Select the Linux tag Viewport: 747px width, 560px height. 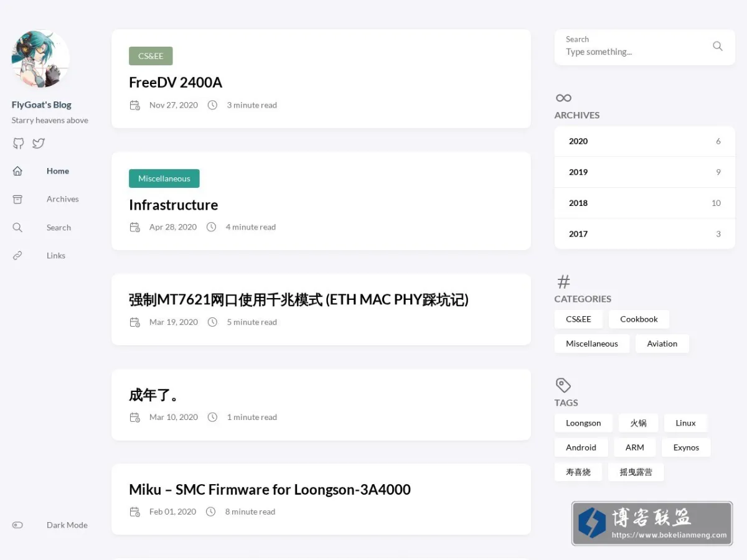pyautogui.click(x=685, y=423)
